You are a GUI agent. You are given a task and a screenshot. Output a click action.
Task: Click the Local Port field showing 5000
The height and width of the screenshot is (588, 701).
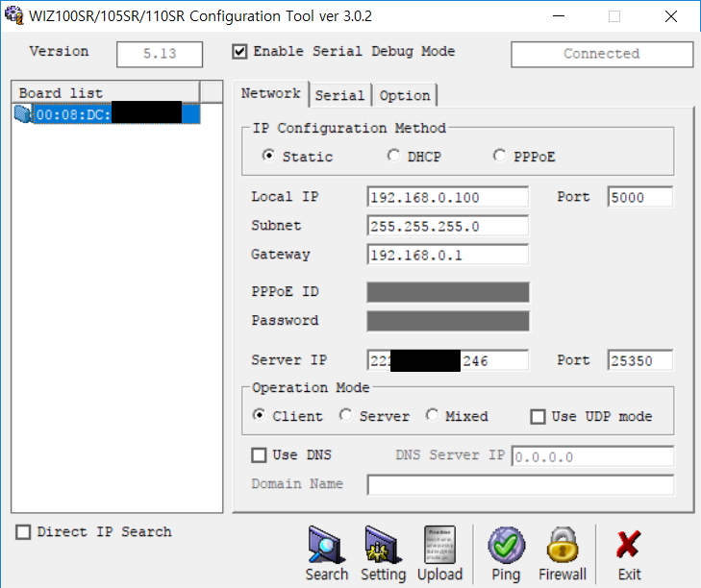point(640,197)
